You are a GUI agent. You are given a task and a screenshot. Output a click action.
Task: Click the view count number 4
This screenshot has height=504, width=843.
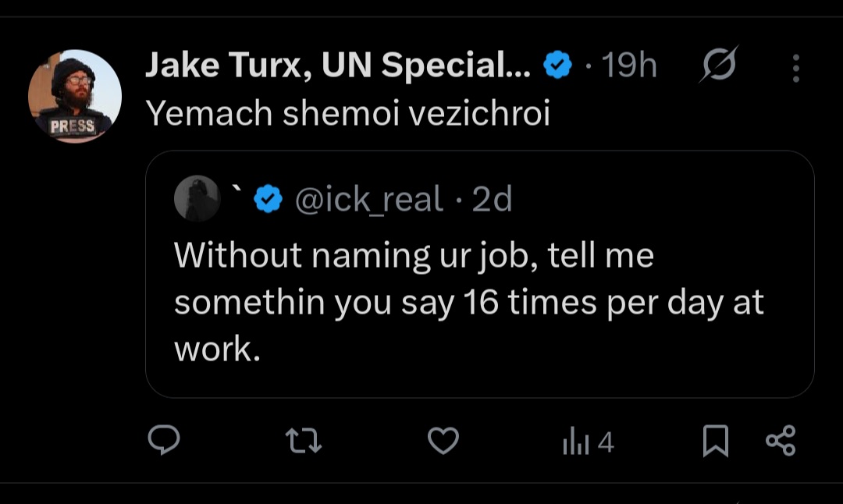[606, 443]
